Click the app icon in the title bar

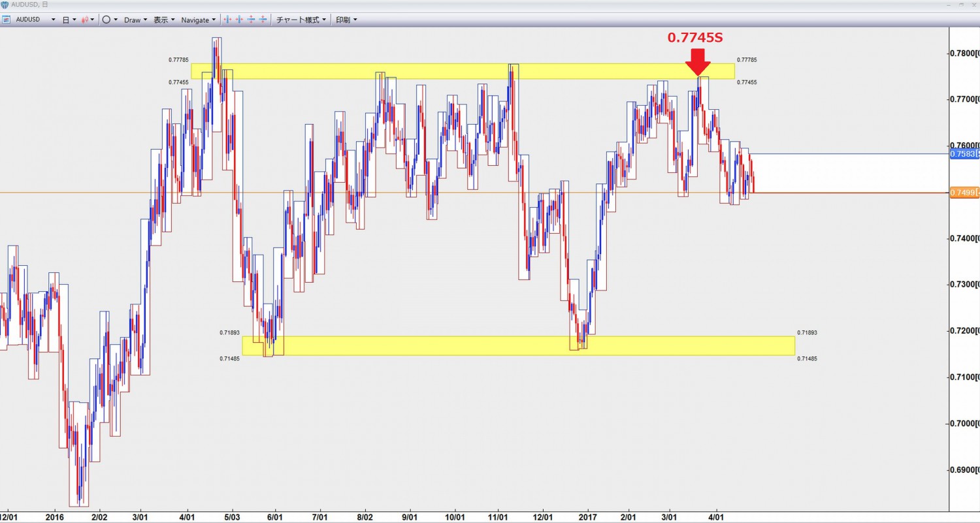pyautogui.click(x=5, y=5)
